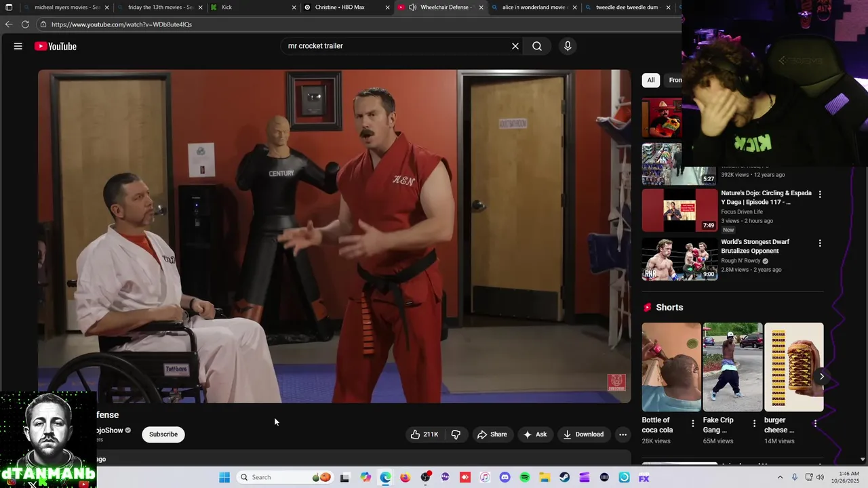Switch to tweedle dee tweedle dum tab

point(627,7)
